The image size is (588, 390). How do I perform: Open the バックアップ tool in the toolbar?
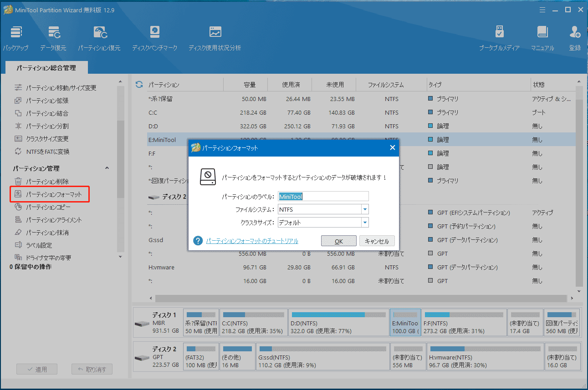click(x=16, y=38)
